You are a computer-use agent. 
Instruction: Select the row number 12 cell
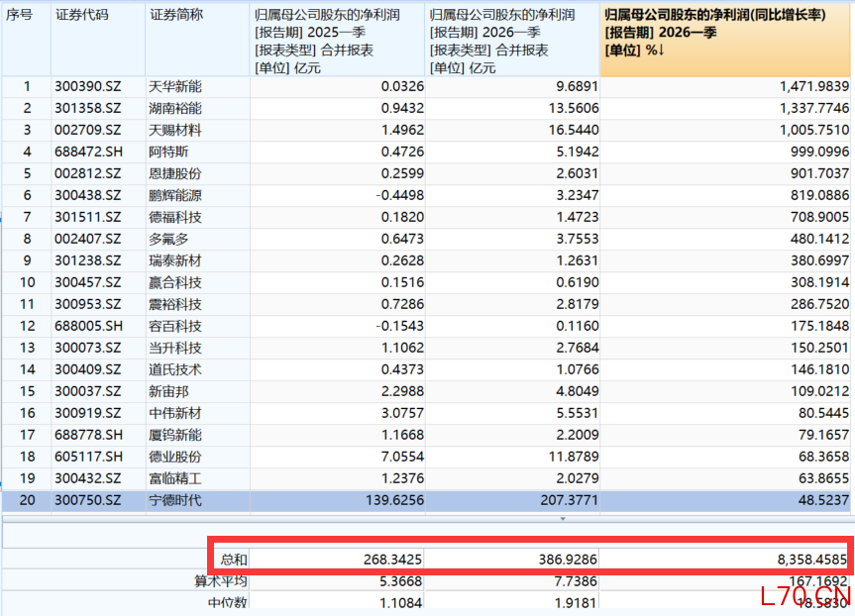click(x=27, y=327)
